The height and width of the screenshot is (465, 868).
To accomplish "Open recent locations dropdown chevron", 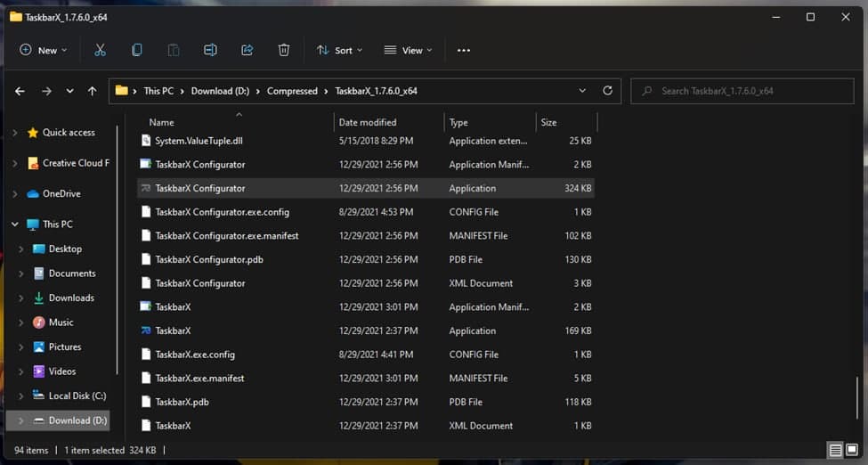I will (69, 91).
